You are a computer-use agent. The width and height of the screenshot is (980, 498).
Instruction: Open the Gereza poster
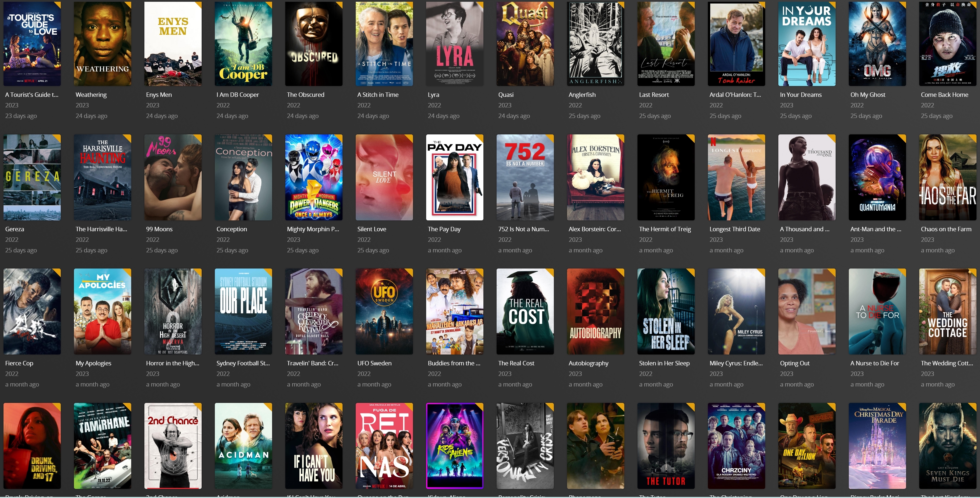(32, 177)
